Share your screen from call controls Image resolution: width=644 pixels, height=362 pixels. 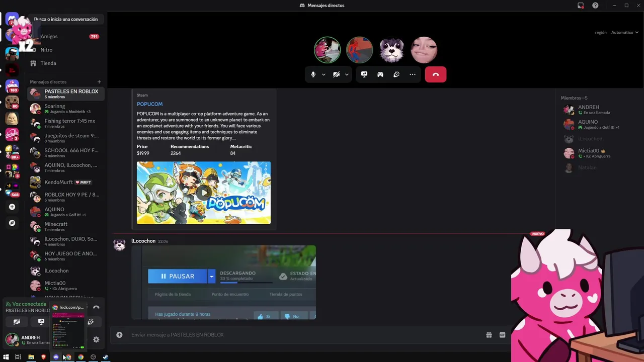pos(364,74)
